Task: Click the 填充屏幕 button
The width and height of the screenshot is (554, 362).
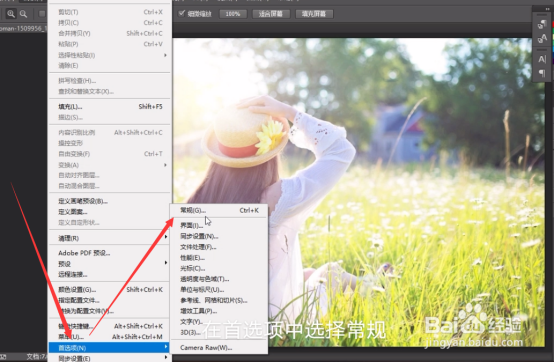Action: tap(314, 14)
